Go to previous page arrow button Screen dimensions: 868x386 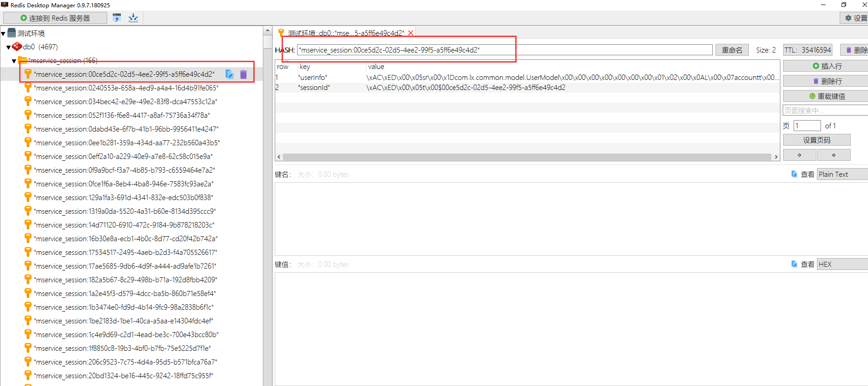[x=800, y=155]
